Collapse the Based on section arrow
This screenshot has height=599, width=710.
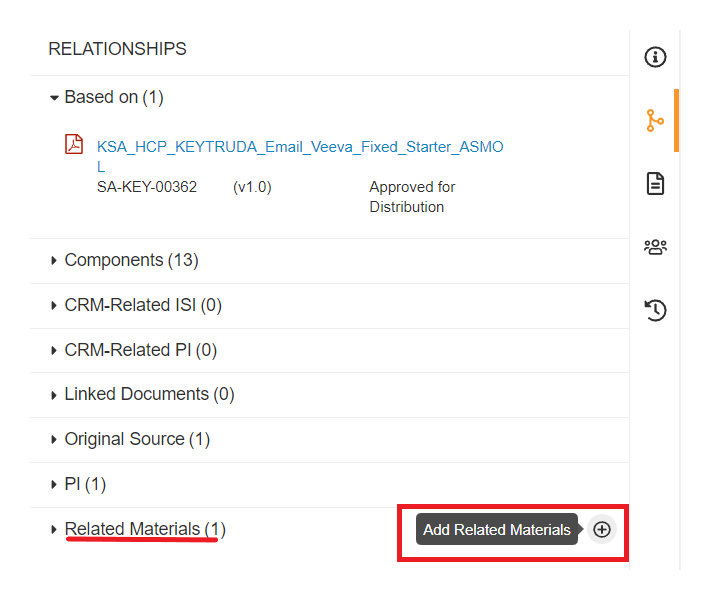point(54,98)
